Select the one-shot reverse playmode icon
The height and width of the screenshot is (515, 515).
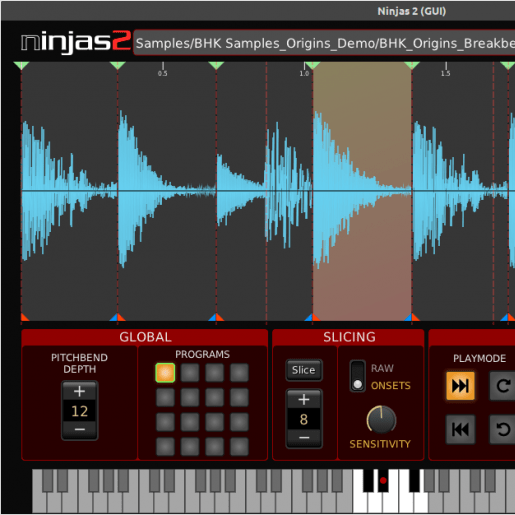tap(460, 429)
